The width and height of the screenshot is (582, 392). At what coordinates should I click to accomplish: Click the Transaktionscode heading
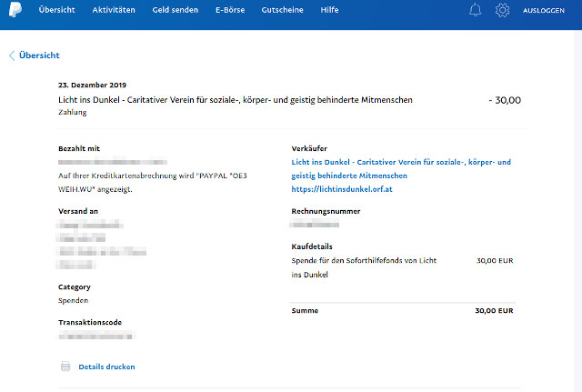[90, 322]
